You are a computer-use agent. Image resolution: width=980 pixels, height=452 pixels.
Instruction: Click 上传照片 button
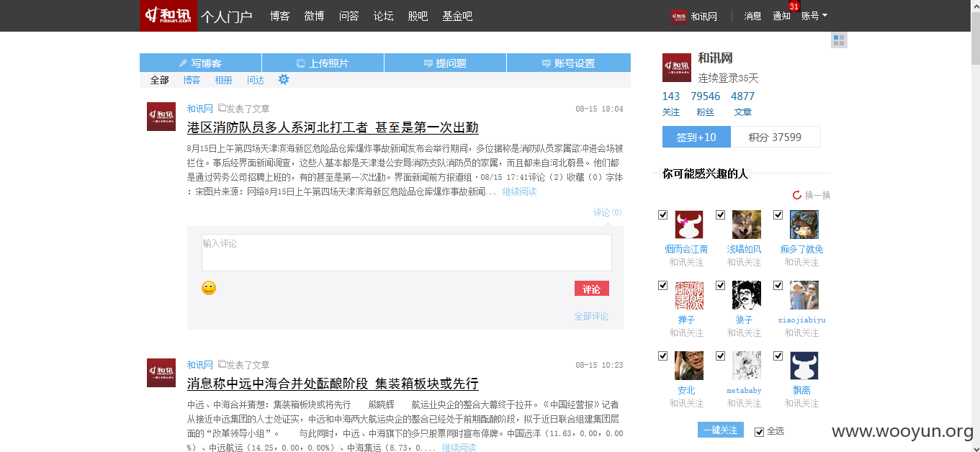tap(323, 63)
